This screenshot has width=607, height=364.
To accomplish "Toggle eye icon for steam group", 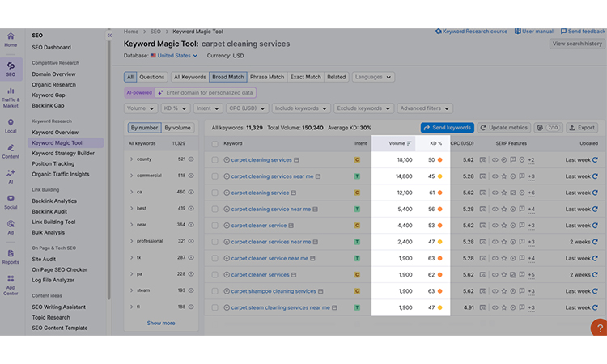I will (191, 290).
